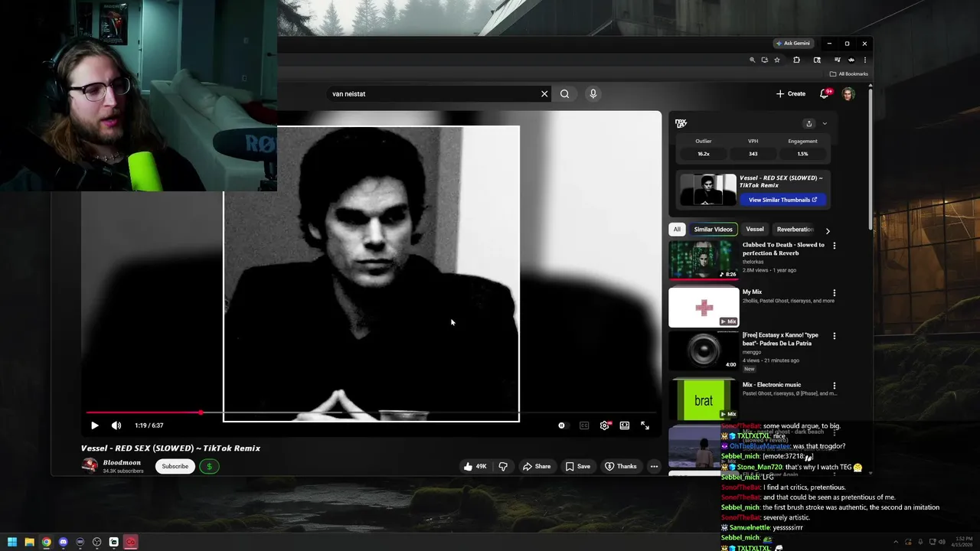Click the round extension icon beside the menu
Image resolution: width=980 pixels, height=551 pixels.
851,60
